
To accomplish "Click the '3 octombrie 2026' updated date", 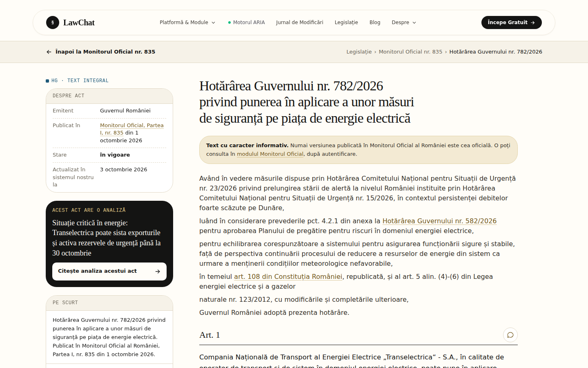I will click(x=124, y=170).
